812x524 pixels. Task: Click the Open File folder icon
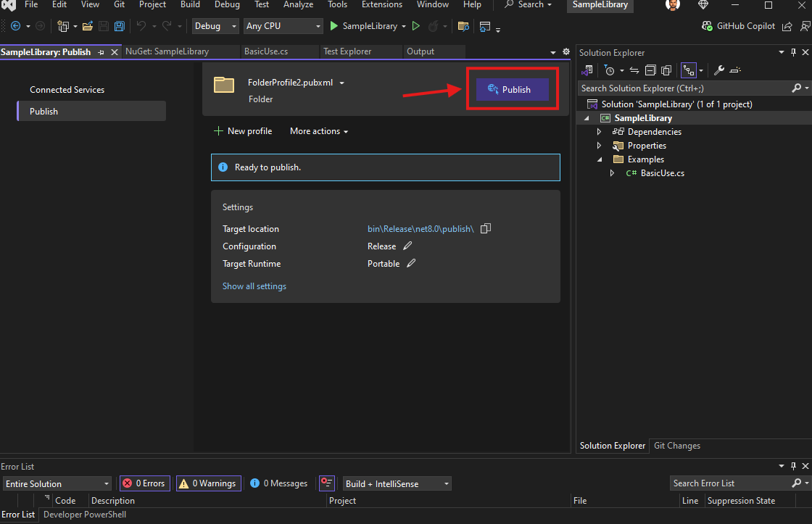click(x=88, y=26)
